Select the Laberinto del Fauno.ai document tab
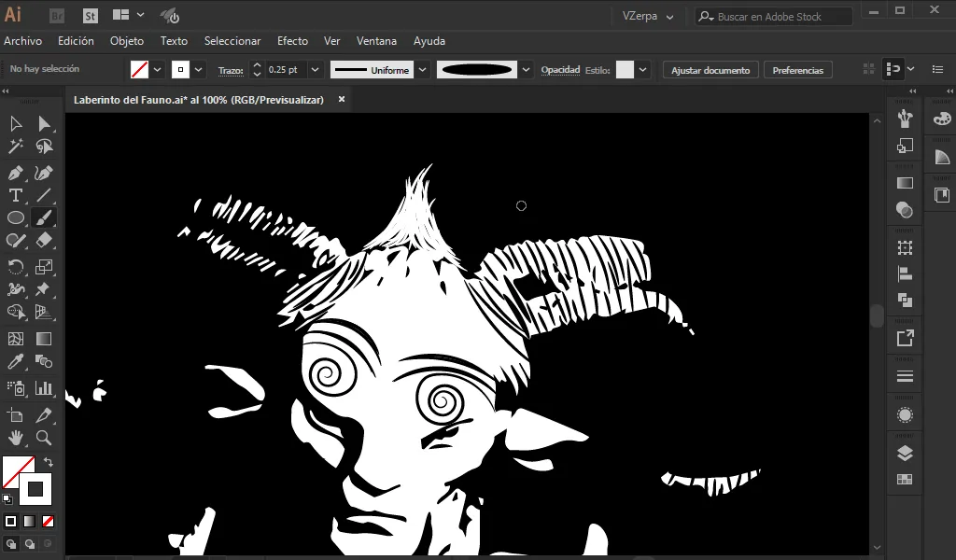 [199, 99]
